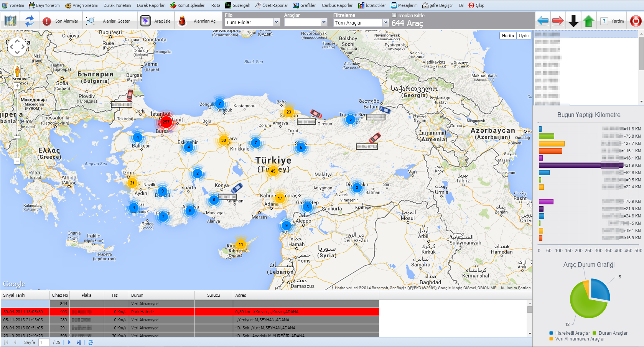The image size is (644, 347).
Task: Click the vehicle list scrollbar
Action: pos(641,67)
